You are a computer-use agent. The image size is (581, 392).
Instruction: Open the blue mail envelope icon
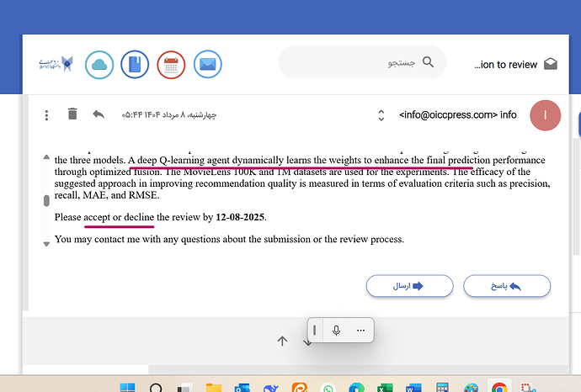point(207,65)
